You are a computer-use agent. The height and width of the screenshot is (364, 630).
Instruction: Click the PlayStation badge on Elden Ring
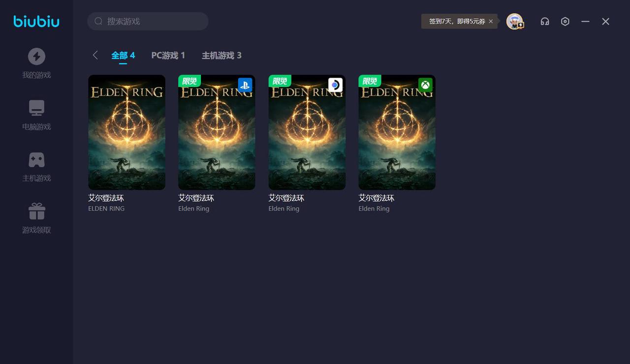pyautogui.click(x=245, y=85)
